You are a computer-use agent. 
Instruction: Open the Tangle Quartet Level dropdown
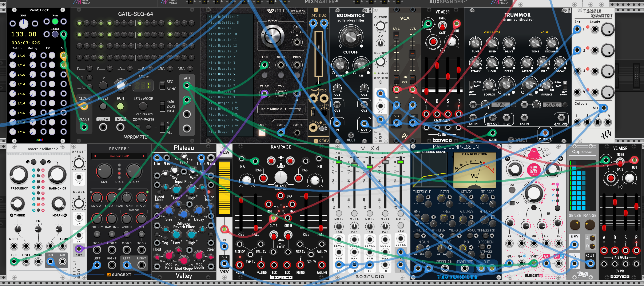tap(595, 22)
